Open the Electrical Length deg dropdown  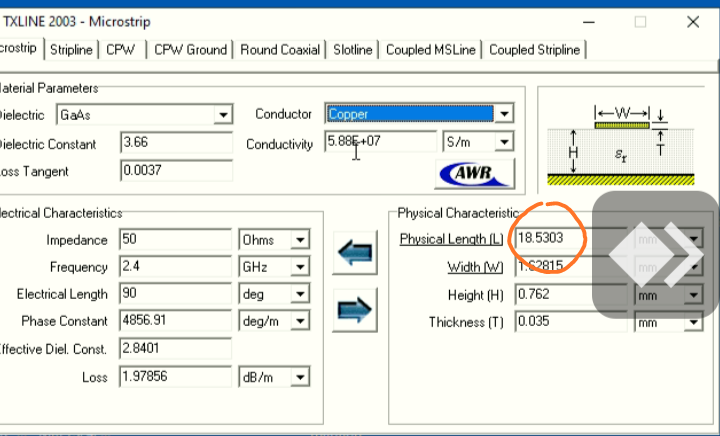click(x=300, y=295)
